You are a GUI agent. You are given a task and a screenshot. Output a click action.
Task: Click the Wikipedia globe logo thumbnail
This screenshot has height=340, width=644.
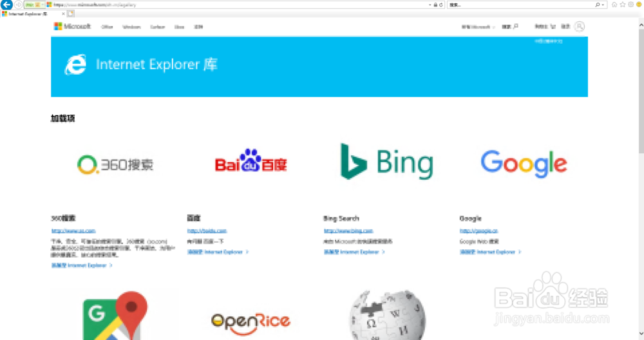387,314
